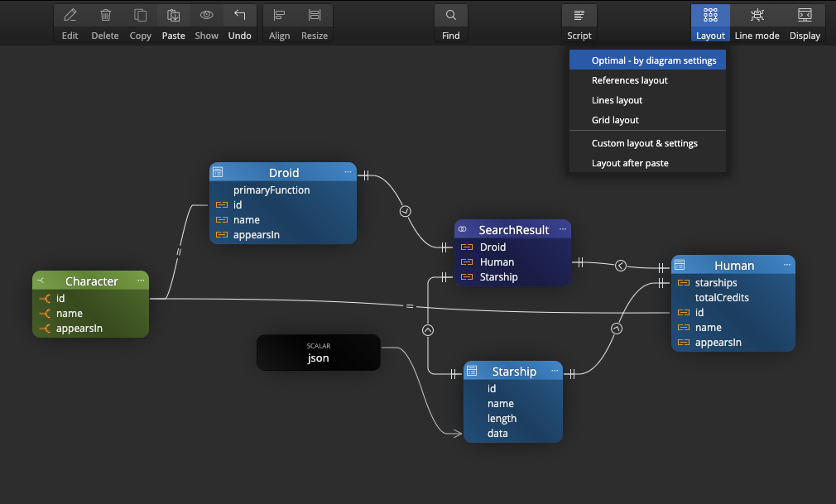Open Custom layout & settings

(645, 143)
